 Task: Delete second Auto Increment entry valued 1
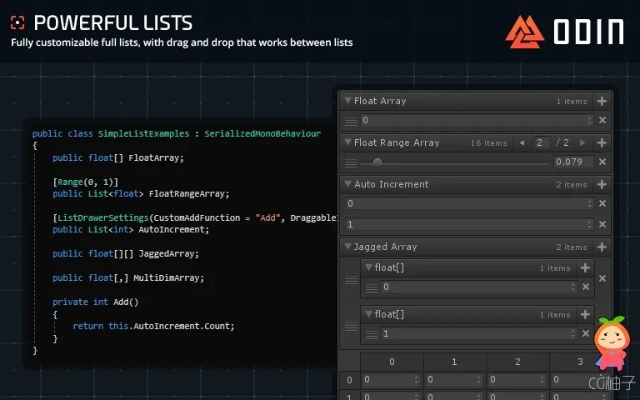tap(601, 224)
